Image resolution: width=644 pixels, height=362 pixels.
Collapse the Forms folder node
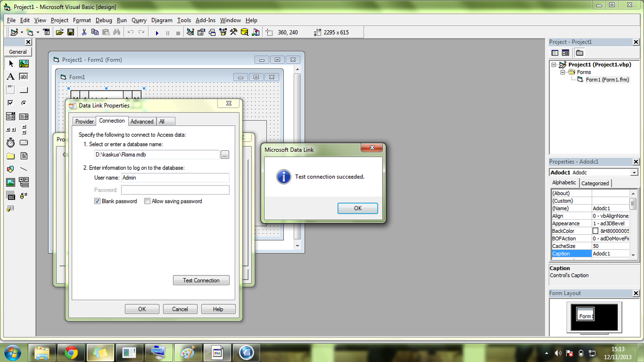point(563,72)
